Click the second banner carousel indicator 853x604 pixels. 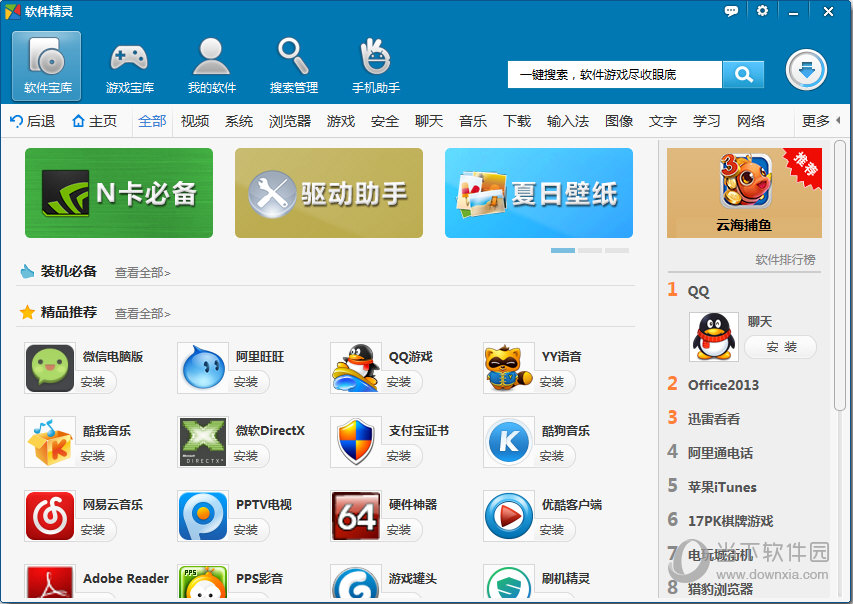click(590, 250)
